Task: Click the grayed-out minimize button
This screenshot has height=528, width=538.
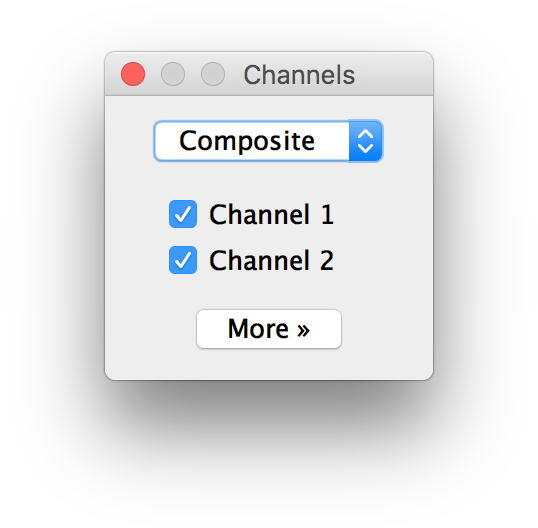Action: pyautogui.click(x=173, y=74)
